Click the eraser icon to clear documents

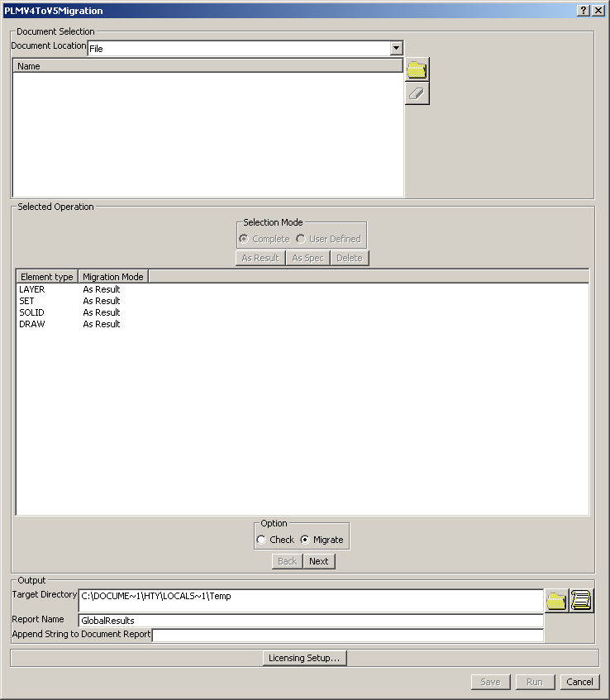click(x=417, y=94)
